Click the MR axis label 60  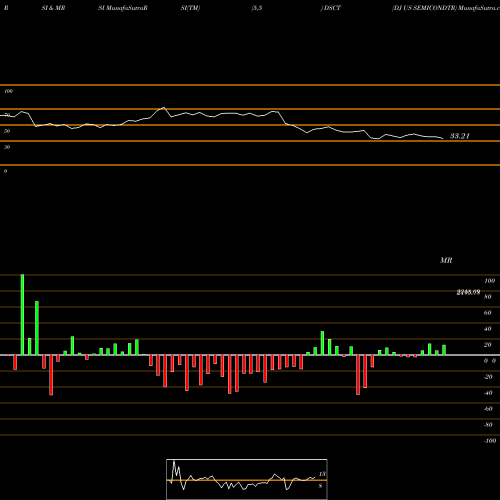pos(488,313)
